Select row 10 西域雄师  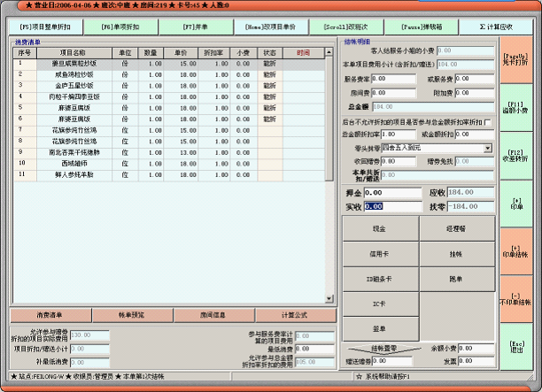pos(169,164)
